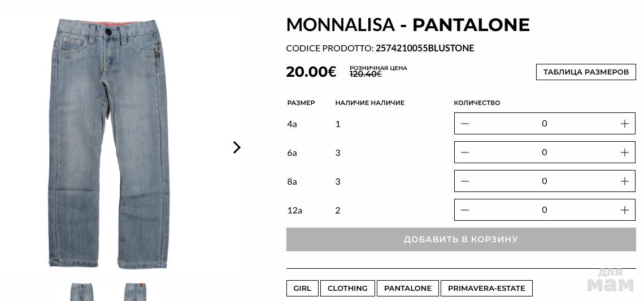Image resolution: width=644 pixels, height=301 pixels.
Task: Click ДОБАВИТЬ В КОРЗИНУ button
Action: (460, 239)
